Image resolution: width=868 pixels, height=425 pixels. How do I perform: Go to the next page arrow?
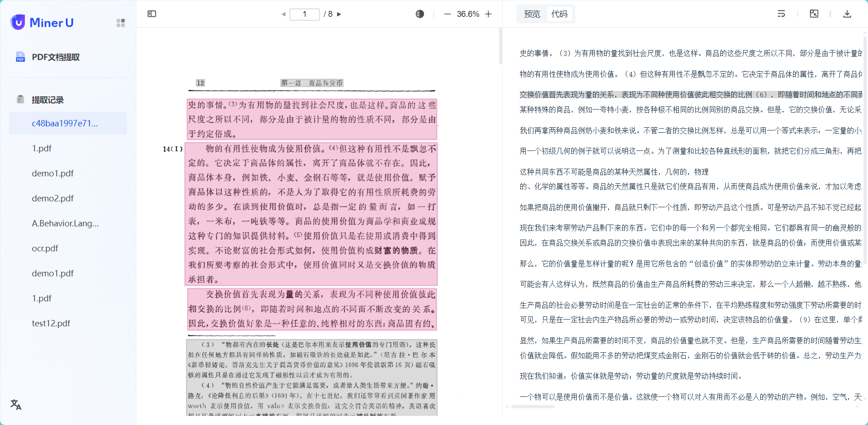click(339, 14)
